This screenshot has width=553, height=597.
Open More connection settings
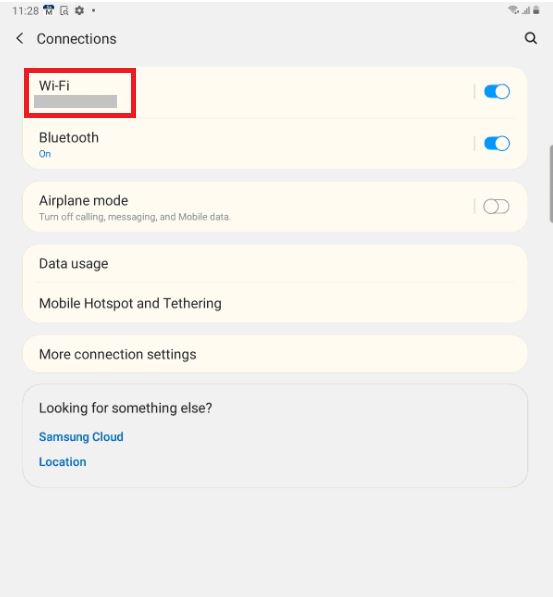coord(275,354)
